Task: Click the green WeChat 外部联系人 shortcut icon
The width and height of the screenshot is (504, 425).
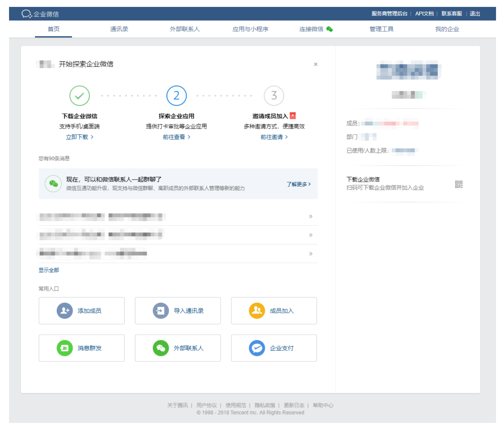Action: click(x=161, y=348)
